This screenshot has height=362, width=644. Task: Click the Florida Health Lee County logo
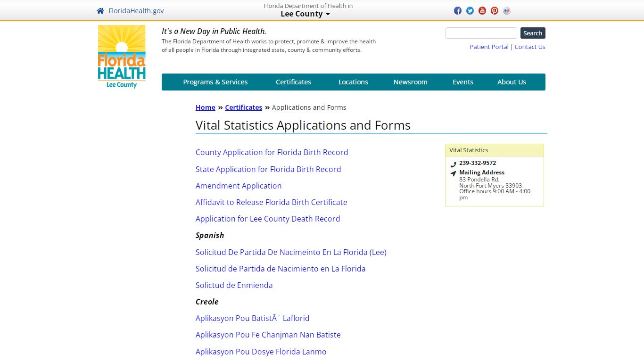click(x=122, y=57)
